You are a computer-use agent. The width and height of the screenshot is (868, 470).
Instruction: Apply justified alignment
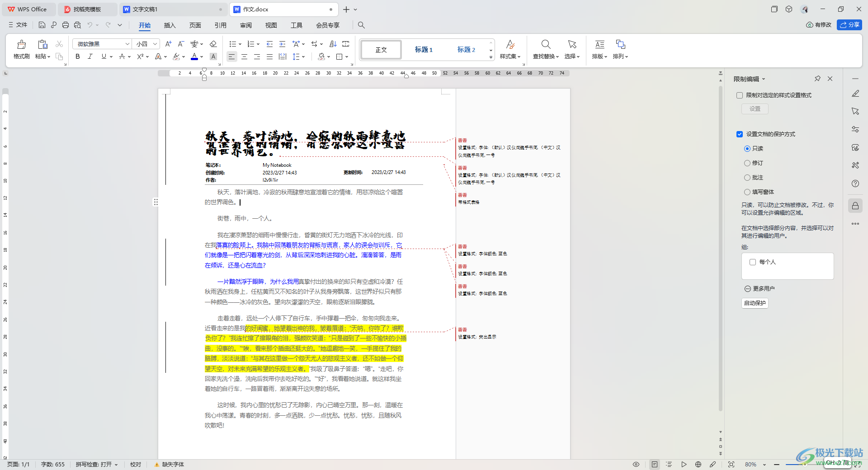[269, 56]
